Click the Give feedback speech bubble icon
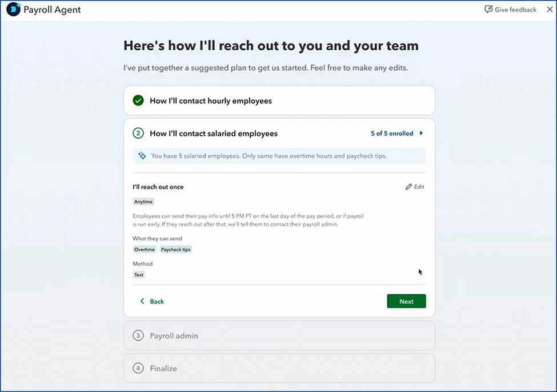 488,9
